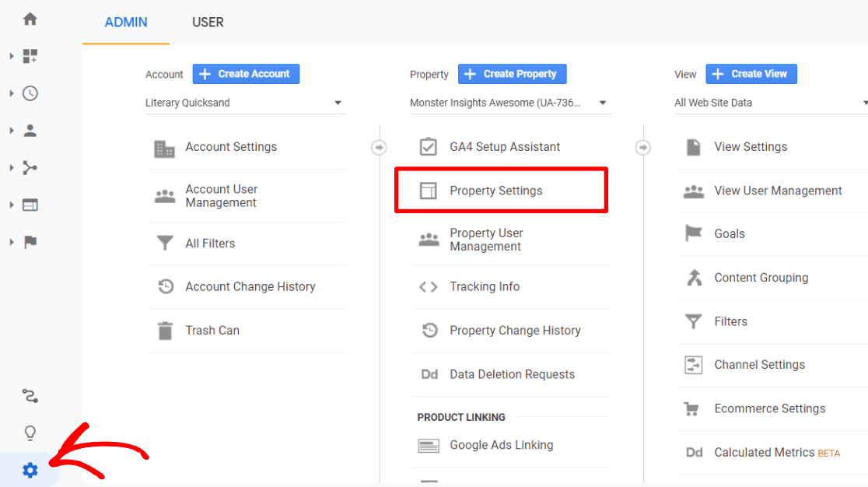Open Account Change History link
The width and height of the screenshot is (868, 487).
[x=250, y=286]
